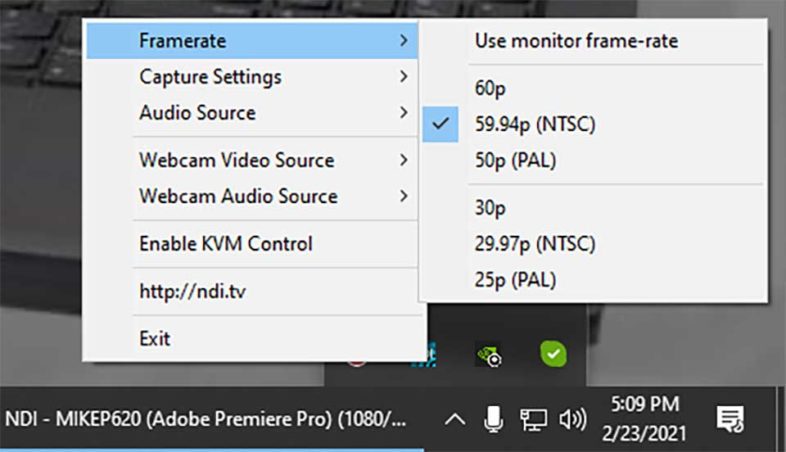Click the speaker volume icon
Screen dimensions: 786x452
click(573, 419)
